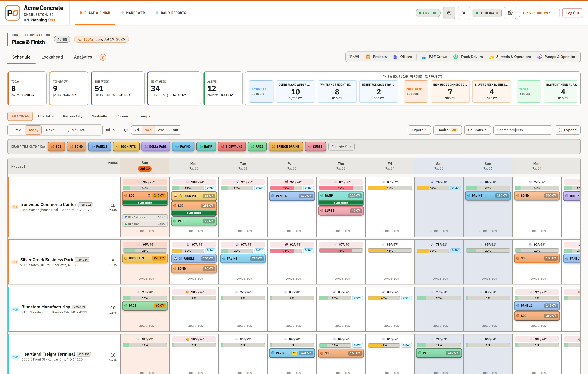588x374 pixels.
Task: Click the Acme Concrete PO logo
Action: (12, 13)
